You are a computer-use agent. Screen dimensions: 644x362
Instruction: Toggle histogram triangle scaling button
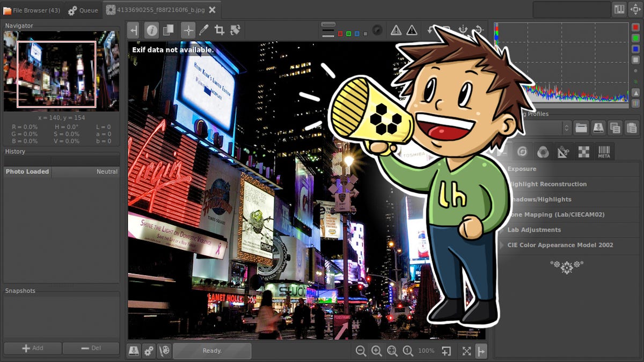636,92
